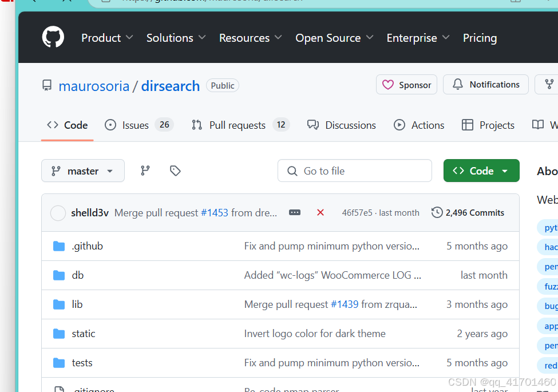This screenshot has width=558, height=392.
Task: Click the .github folder icon
Action: (x=59, y=246)
